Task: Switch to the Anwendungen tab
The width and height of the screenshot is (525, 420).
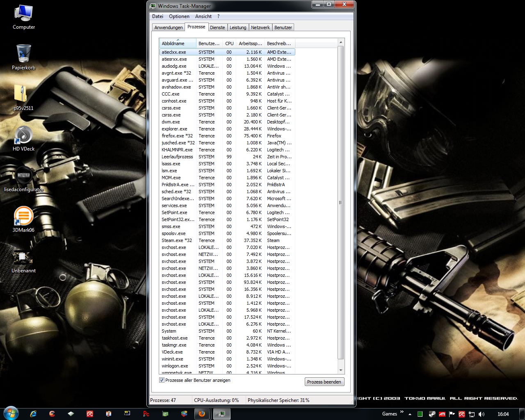Action: [169, 27]
